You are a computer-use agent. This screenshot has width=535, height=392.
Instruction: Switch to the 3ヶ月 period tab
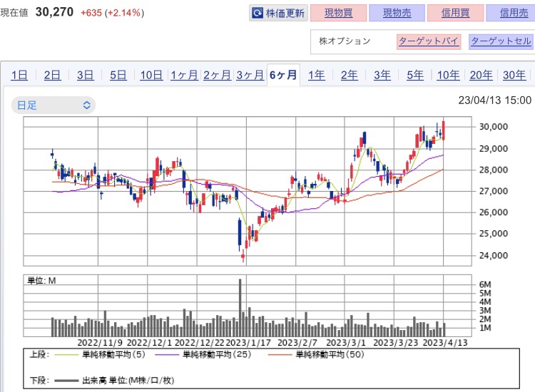250,75
